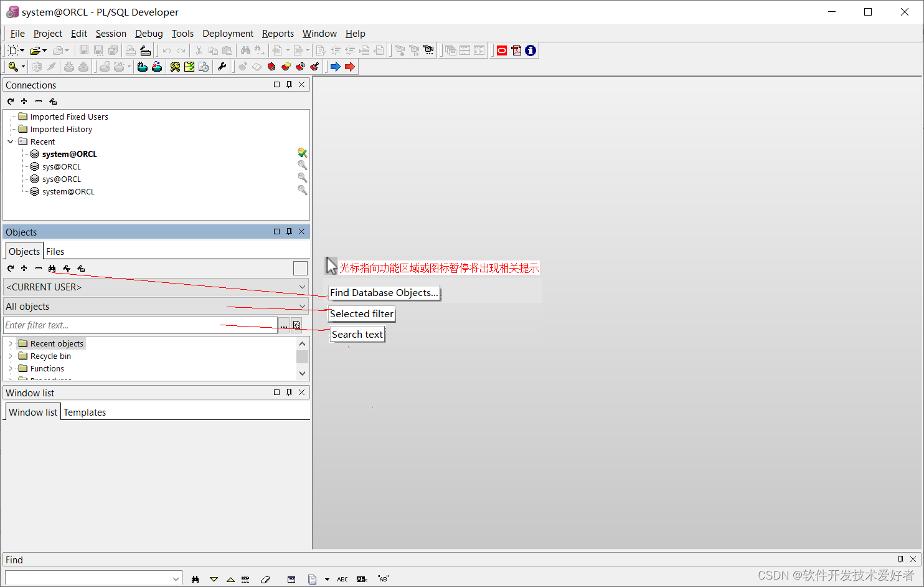Close the Window list panel

[302, 393]
